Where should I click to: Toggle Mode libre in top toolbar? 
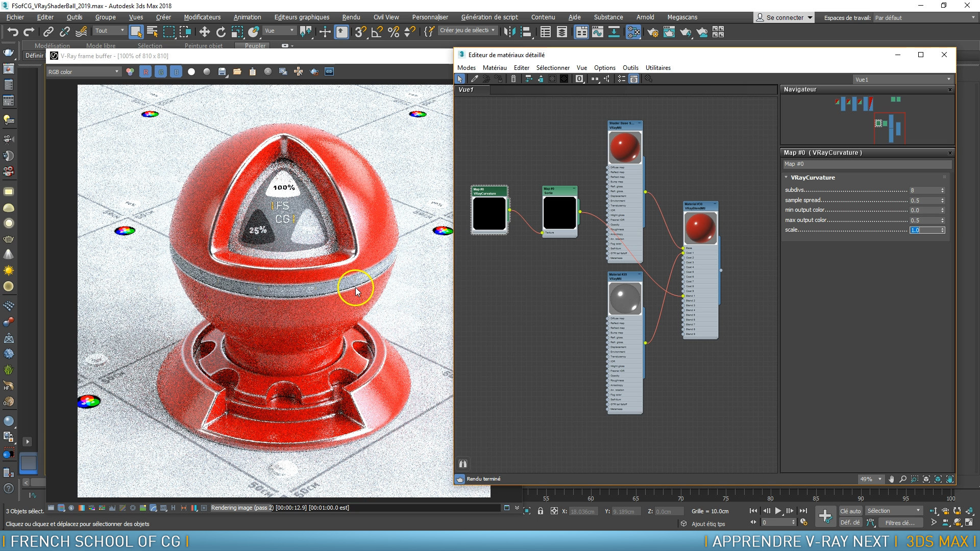100,46
